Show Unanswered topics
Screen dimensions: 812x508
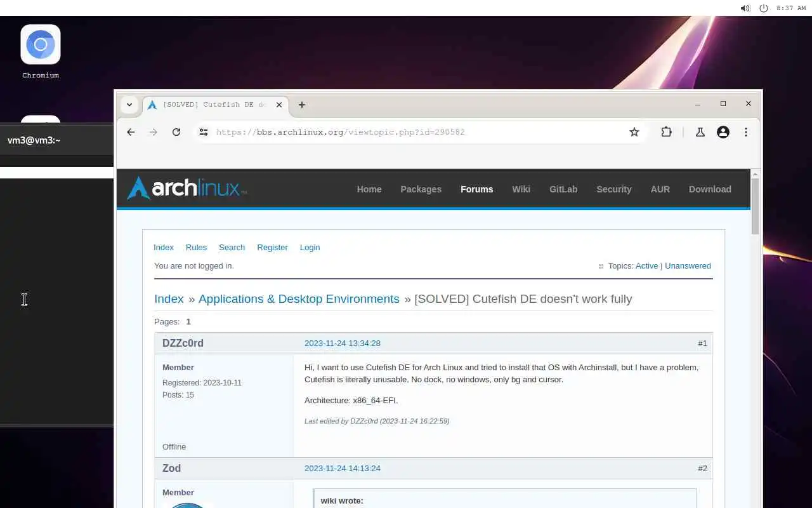[x=688, y=266]
